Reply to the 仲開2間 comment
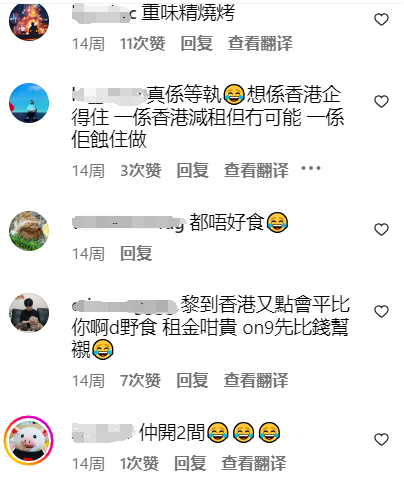The image size is (404, 479). pyautogui.click(x=190, y=464)
